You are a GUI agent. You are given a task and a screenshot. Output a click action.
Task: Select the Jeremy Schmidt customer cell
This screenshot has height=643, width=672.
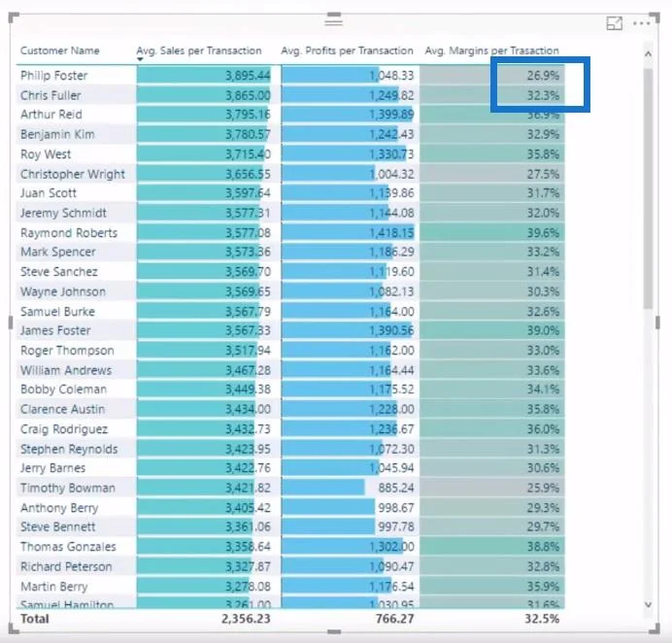click(x=63, y=213)
